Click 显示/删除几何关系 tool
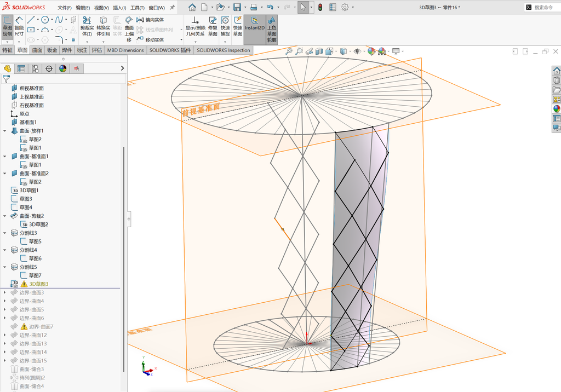 coord(195,26)
